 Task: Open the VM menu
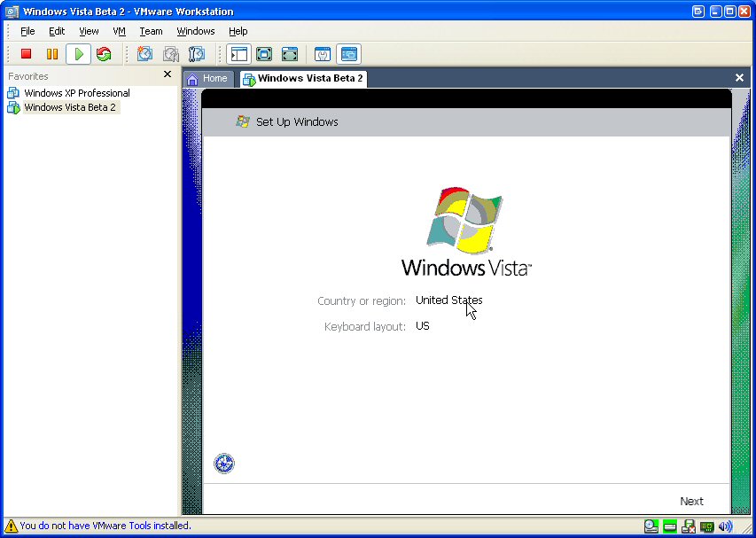pyautogui.click(x=119, y=31)
